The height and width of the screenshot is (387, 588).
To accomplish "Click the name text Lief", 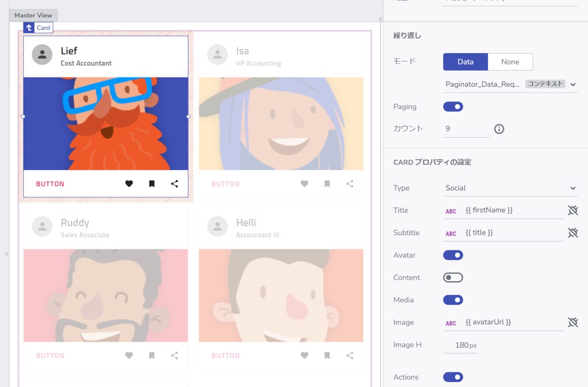I will (x=69, y=51).
